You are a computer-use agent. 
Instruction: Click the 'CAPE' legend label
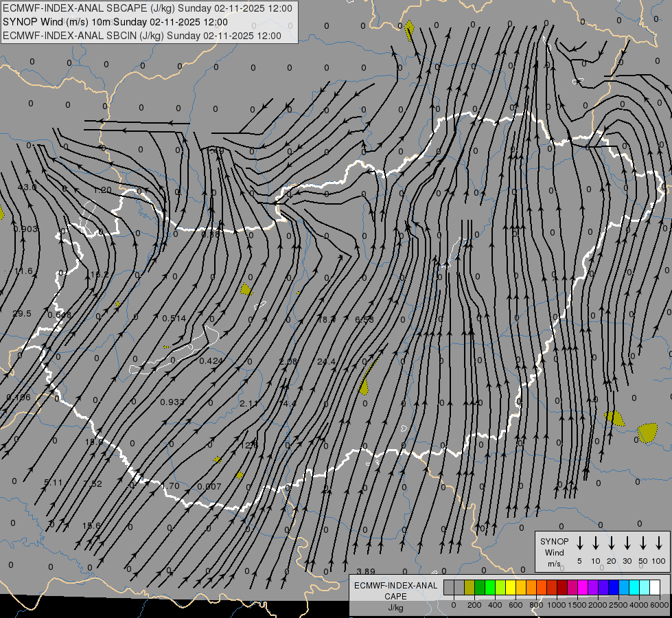pyautogui.click(x=395, y=597)
